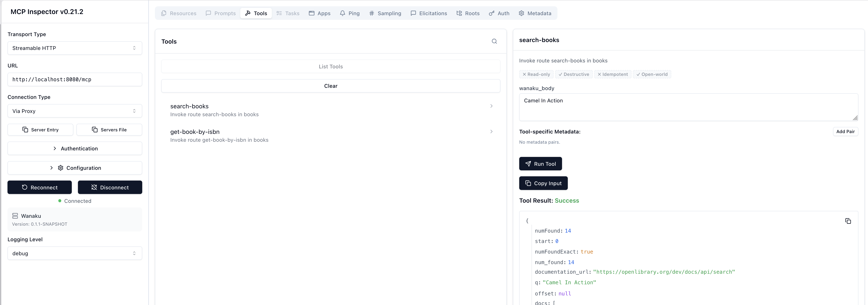Screen dimensions: 868x305
Task: Click the Copy Input button
Action: (x=543, y=183)
